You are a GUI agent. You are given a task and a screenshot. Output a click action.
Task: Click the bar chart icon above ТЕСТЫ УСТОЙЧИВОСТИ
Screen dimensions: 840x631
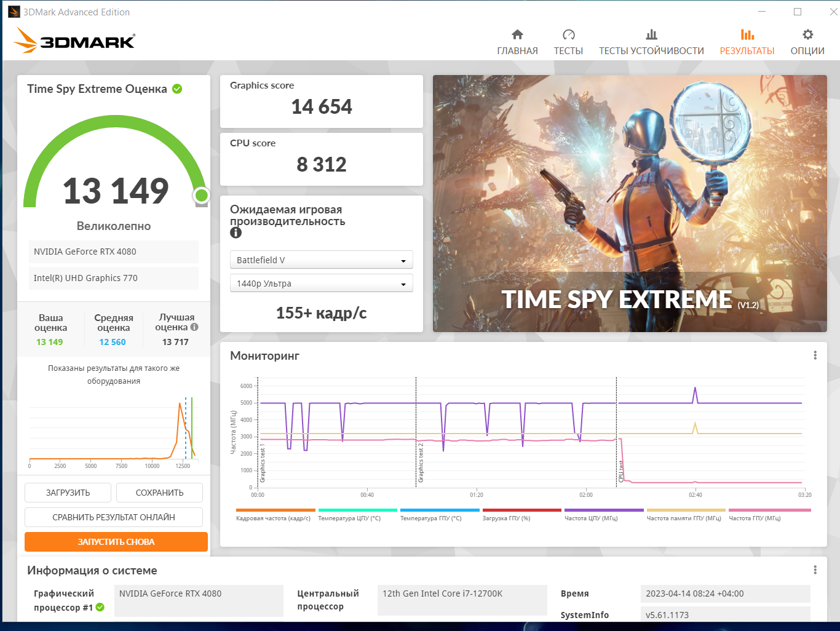651,34
